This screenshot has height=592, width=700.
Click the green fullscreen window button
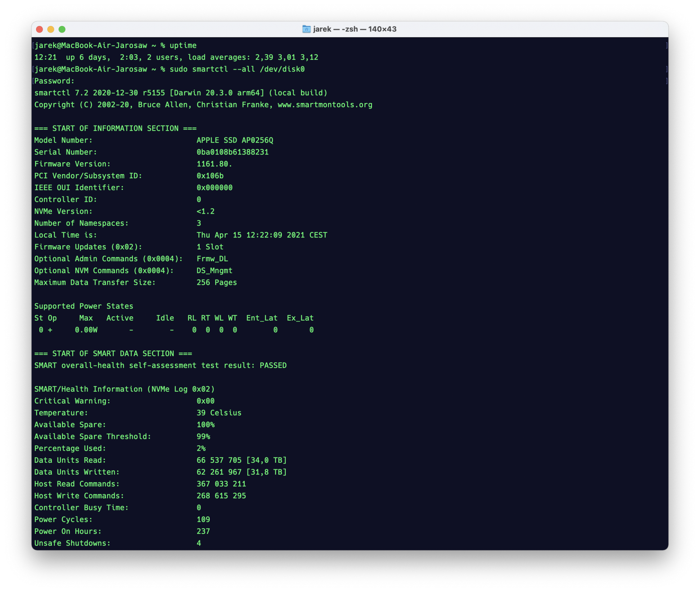click(x=62, y=29)
